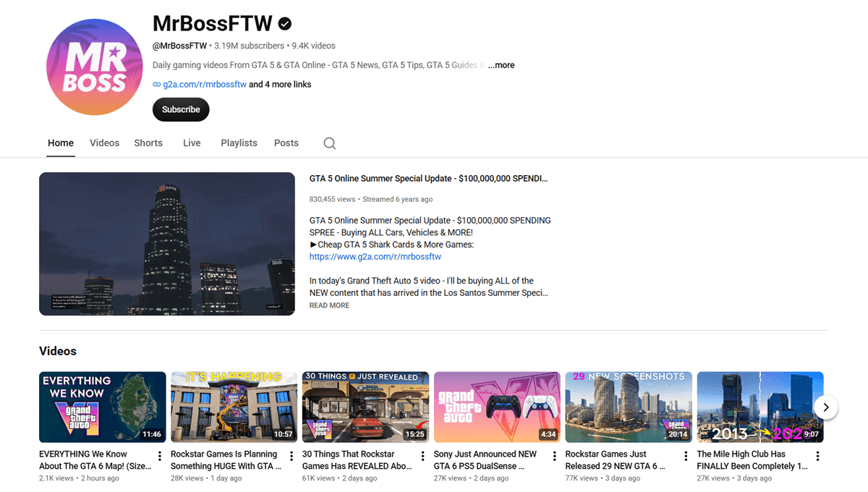868x492 pixels.
Task: Switch to the Home tab
Action: (x=61, y=143)
